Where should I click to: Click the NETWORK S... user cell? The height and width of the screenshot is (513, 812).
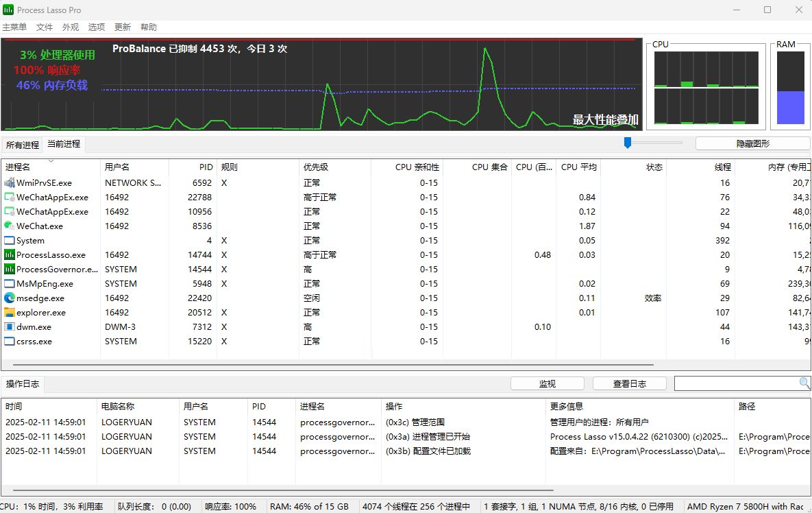tap(133, 182)
